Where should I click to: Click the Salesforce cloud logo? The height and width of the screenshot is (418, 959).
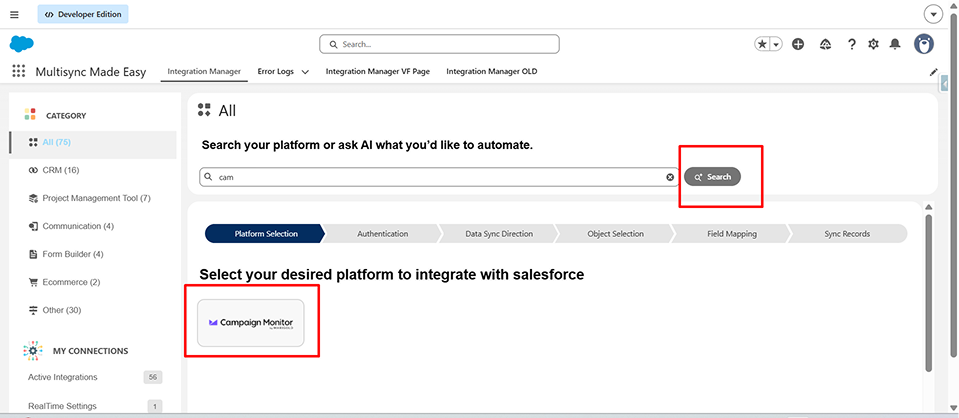tap(21, 44)
